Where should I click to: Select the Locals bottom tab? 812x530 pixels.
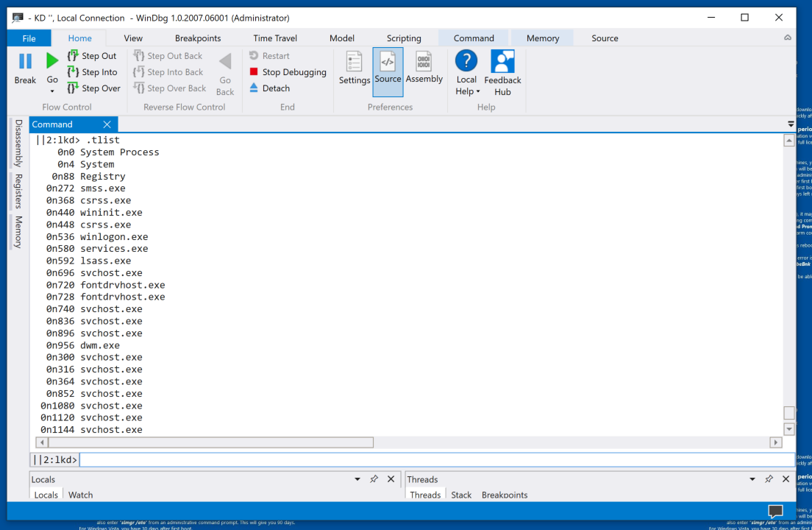pyautogui.click(x=46, y=495)
